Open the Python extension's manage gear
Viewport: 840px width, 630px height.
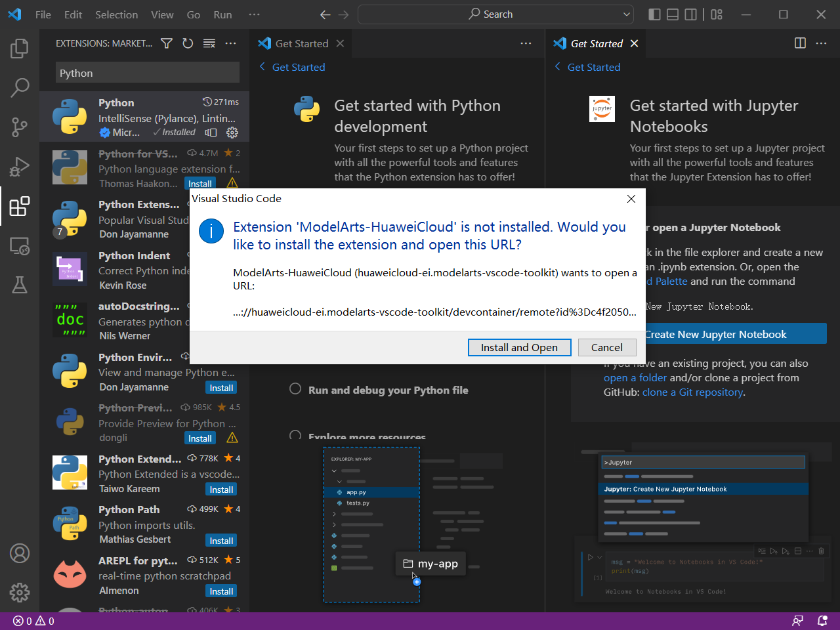click(x=232, y=133)
